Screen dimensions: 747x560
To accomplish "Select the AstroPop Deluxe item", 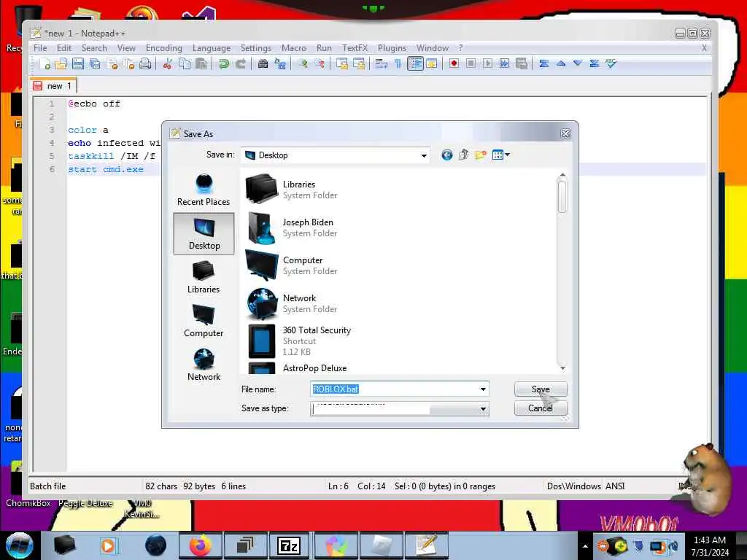I will [x=298, y=368].
